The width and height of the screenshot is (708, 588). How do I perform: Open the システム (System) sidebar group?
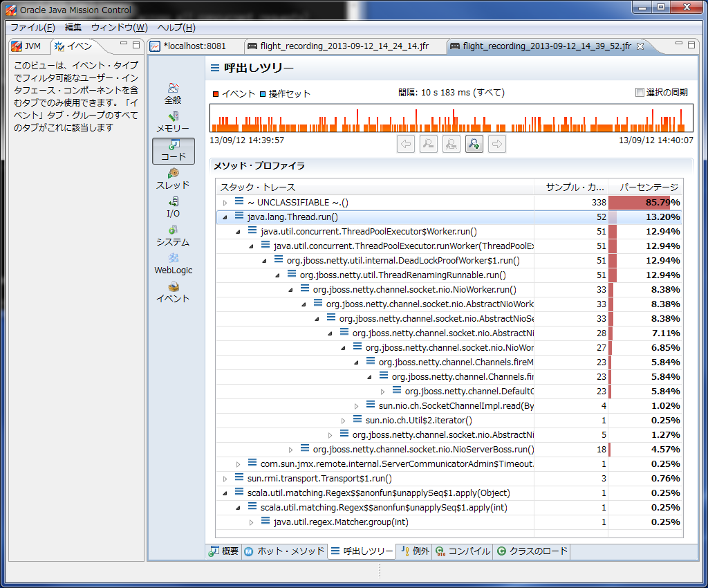[x=173, y=236]
